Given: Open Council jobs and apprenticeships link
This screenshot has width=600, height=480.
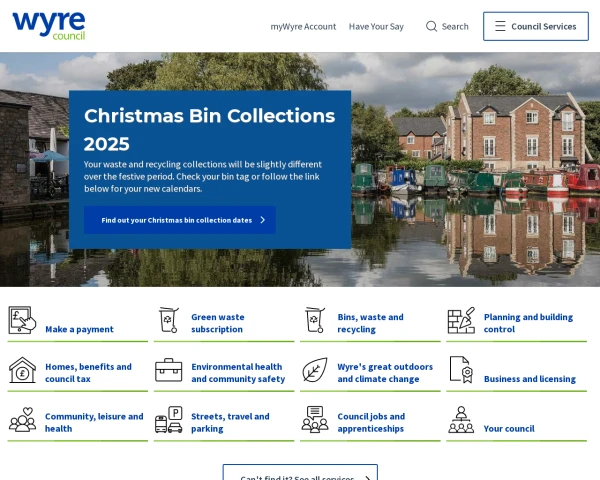Looking at the screenshot, I should [x=371, y=423].
